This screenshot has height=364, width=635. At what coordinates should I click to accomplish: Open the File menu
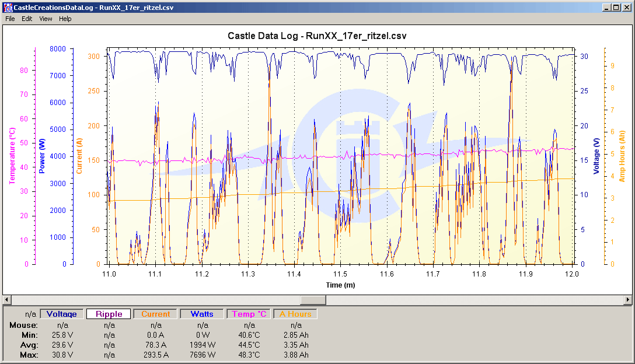click(10, 19)
